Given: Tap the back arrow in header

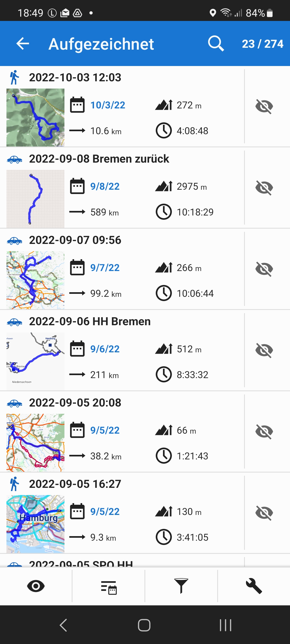Looking at the screenshot, I should coord(23,44).
